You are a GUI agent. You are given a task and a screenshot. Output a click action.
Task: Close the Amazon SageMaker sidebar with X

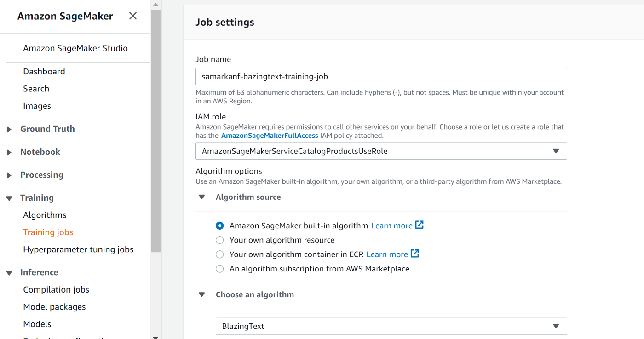[133, 16]
